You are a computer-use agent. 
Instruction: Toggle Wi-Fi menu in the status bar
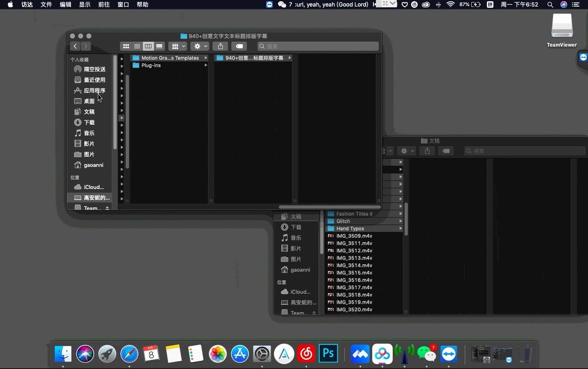pyautogui.click(x=451, y=5)
